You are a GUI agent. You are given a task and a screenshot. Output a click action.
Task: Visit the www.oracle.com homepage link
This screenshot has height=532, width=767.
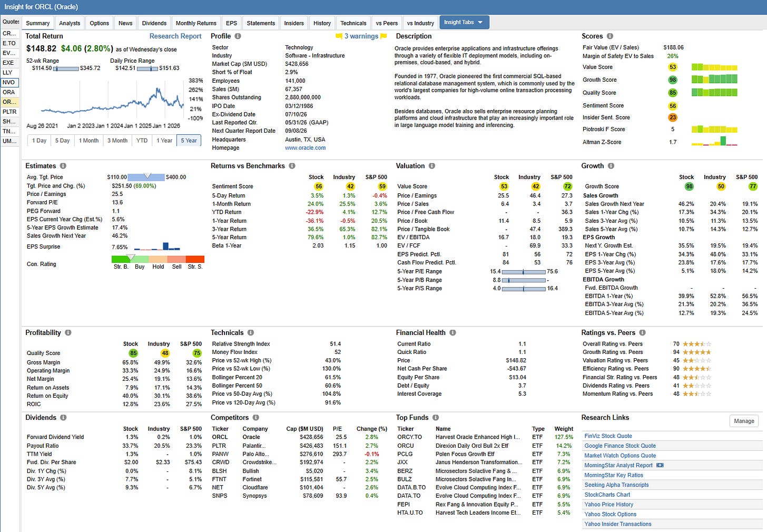coord(306,148)
